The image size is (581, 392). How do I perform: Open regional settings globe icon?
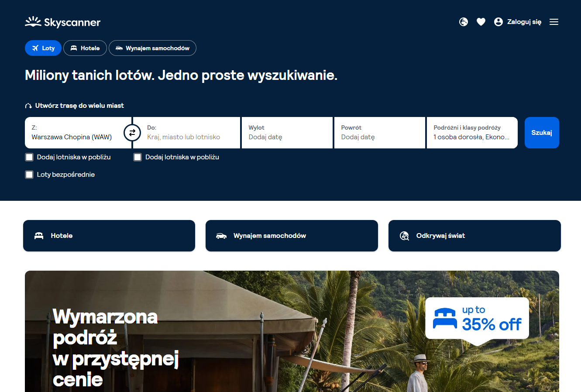click(464, 22)
